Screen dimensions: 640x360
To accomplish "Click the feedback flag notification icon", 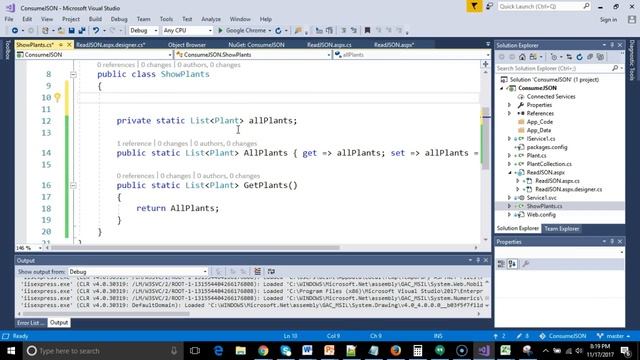I will (x=474, y=6).
